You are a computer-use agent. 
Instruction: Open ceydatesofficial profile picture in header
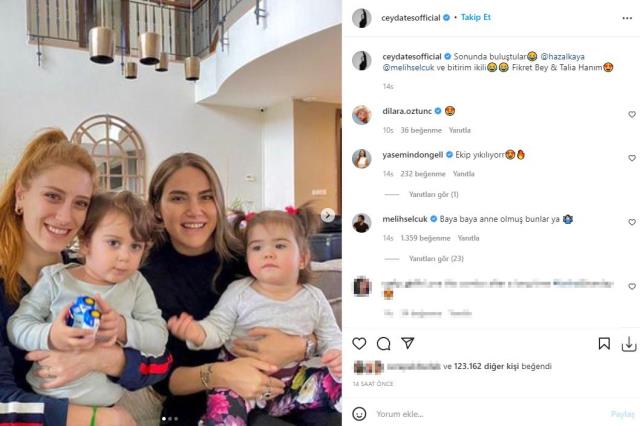362,18
